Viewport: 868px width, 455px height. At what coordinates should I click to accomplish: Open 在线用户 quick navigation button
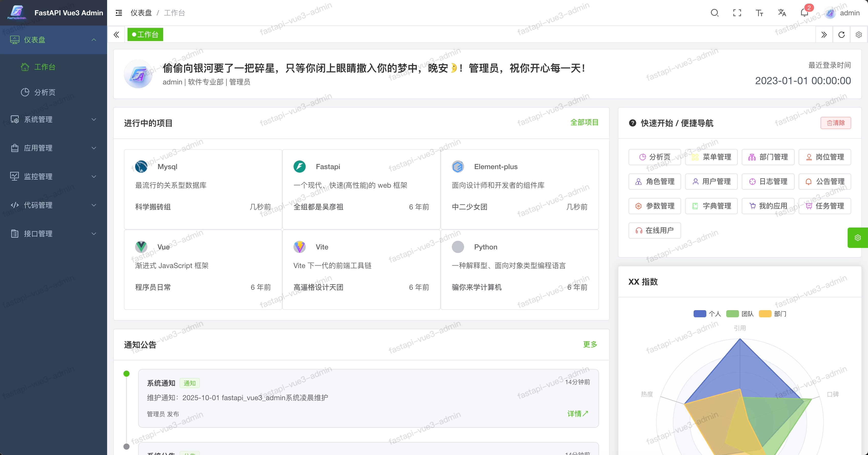[x=654, y=231]
